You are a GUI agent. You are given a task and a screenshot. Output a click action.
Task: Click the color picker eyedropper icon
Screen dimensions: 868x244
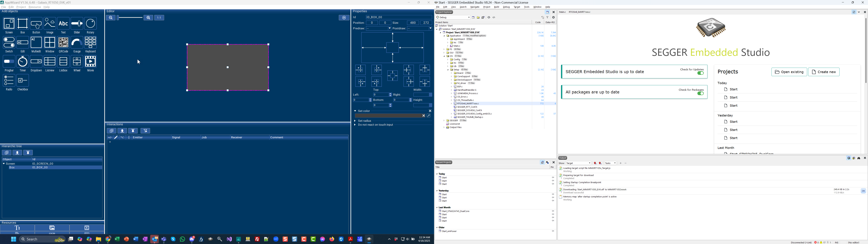click(429, 116)
